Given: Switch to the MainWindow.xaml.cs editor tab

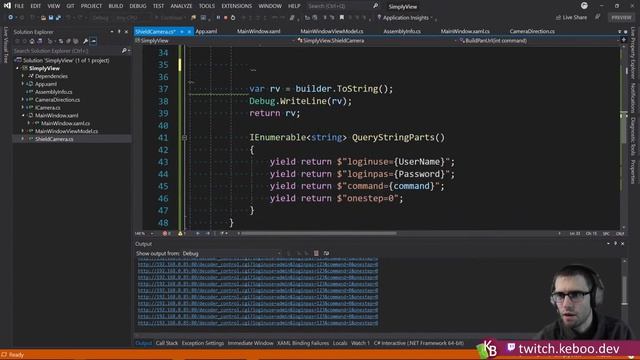Looking at the screenshot, I should coord(465,31).
